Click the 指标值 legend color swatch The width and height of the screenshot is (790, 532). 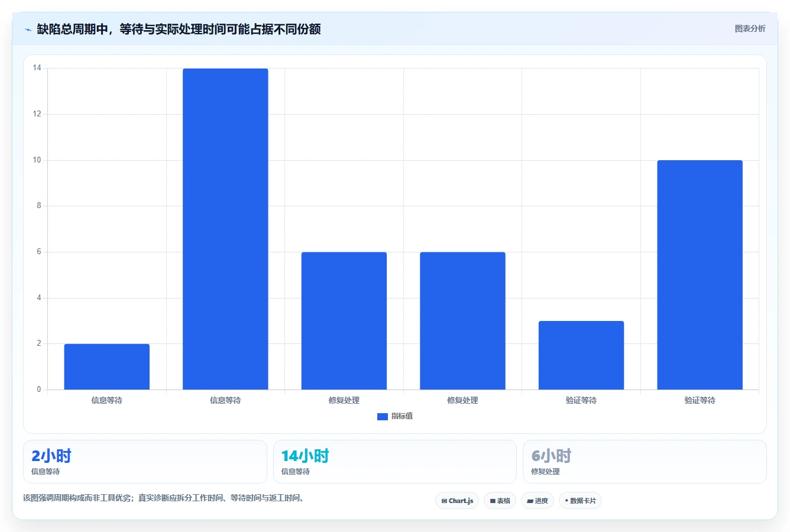pos(382,417)
